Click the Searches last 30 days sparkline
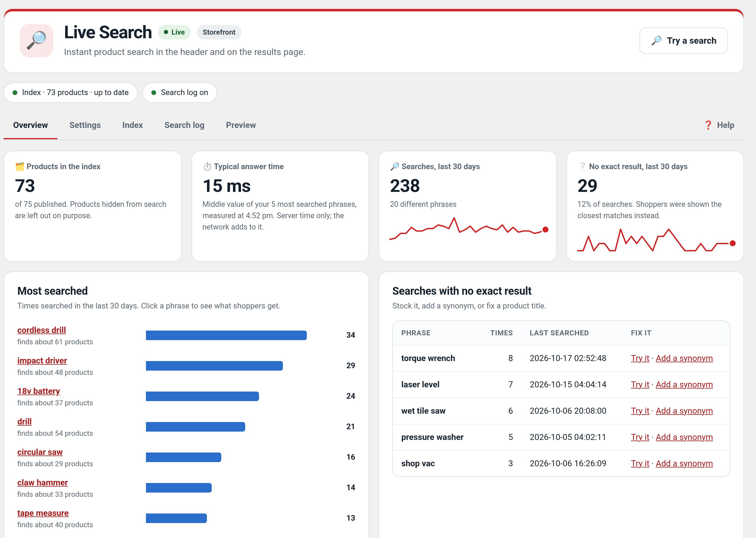Image resolution: width=756 pixels, height=538 pixels. point(469,229)
